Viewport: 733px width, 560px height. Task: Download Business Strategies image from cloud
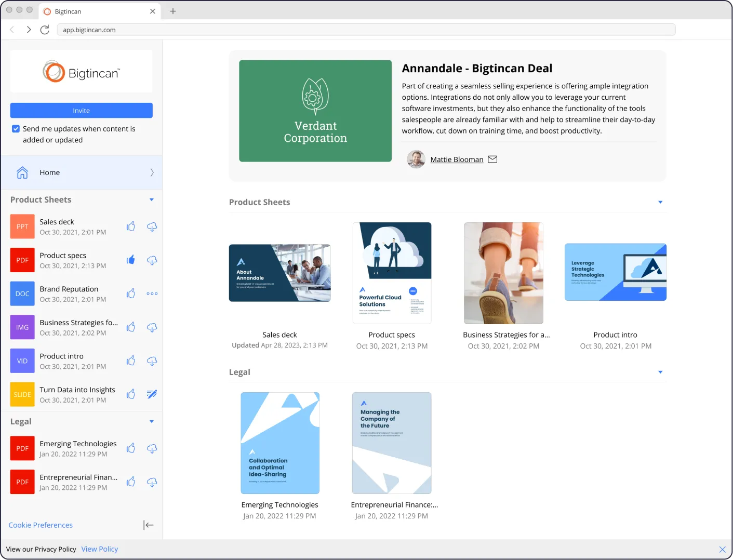152,327
